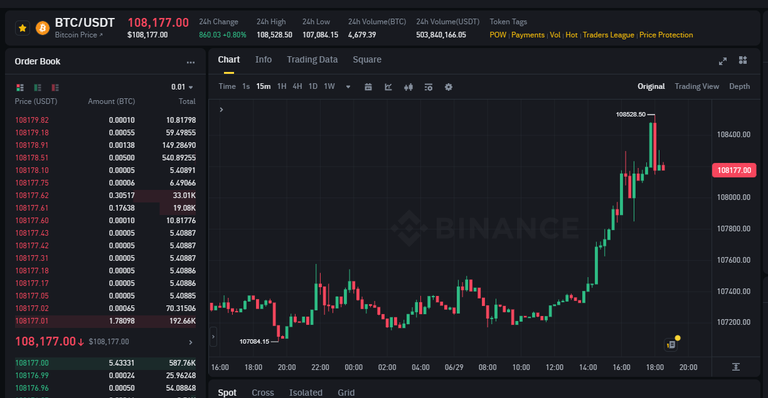This screenshot has height=398, width=768.
Task: Show only buy orders in order book
Action: click(x=38, y=87)
